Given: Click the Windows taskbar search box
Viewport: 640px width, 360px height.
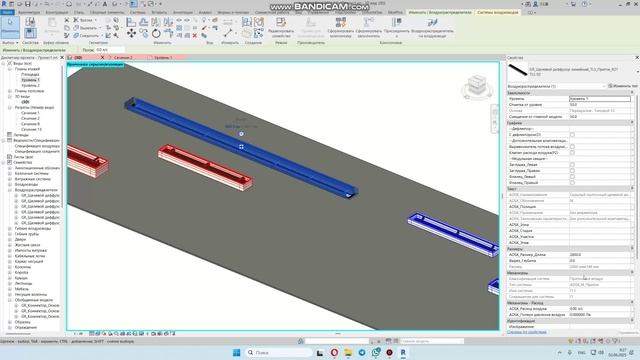Looking at the screenshot, I should (279, 352).
